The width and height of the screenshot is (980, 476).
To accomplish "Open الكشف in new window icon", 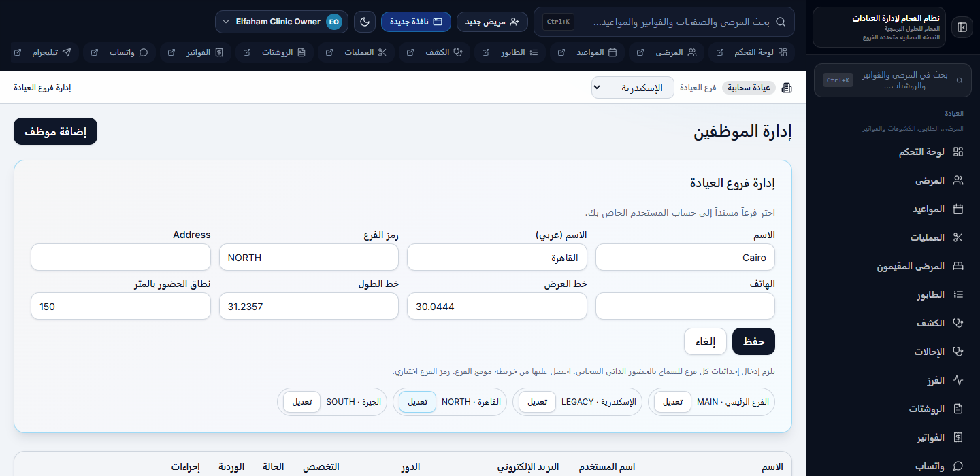I will 410,52.
